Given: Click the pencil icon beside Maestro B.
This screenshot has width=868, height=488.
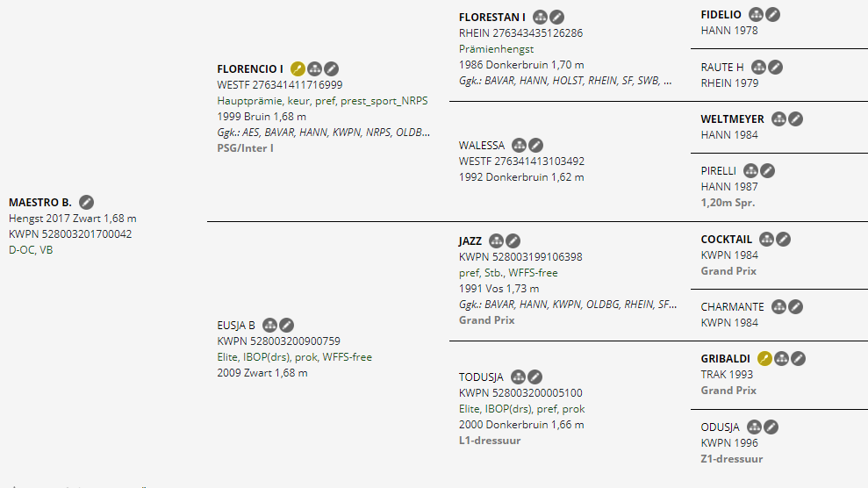Looking at the screenshot, I should point(87,203).
